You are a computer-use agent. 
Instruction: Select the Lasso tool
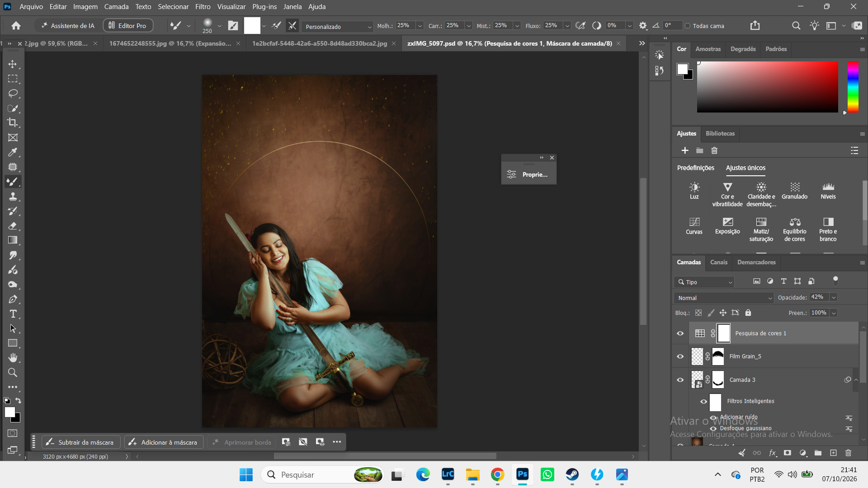(x=13, y=93)
